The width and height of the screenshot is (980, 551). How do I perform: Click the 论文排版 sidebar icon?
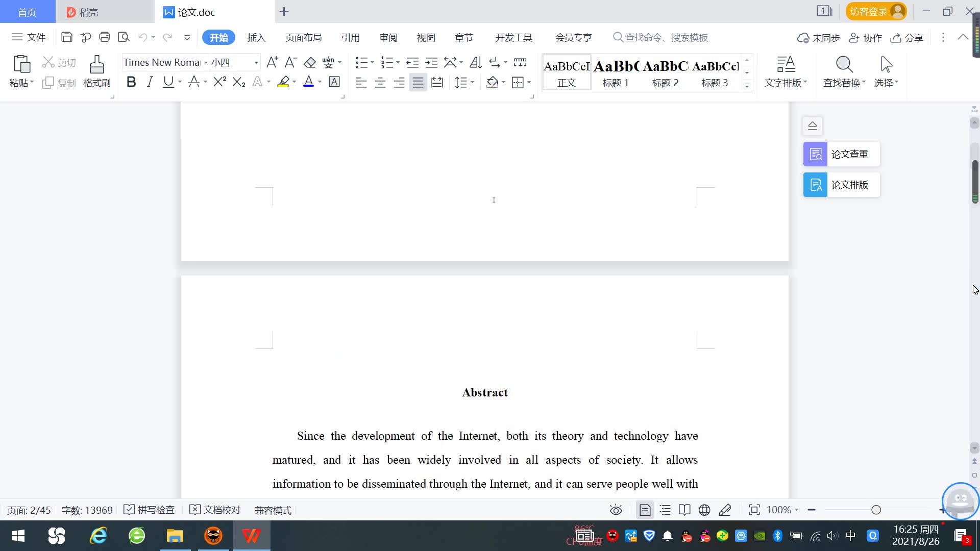pos(840,185)
